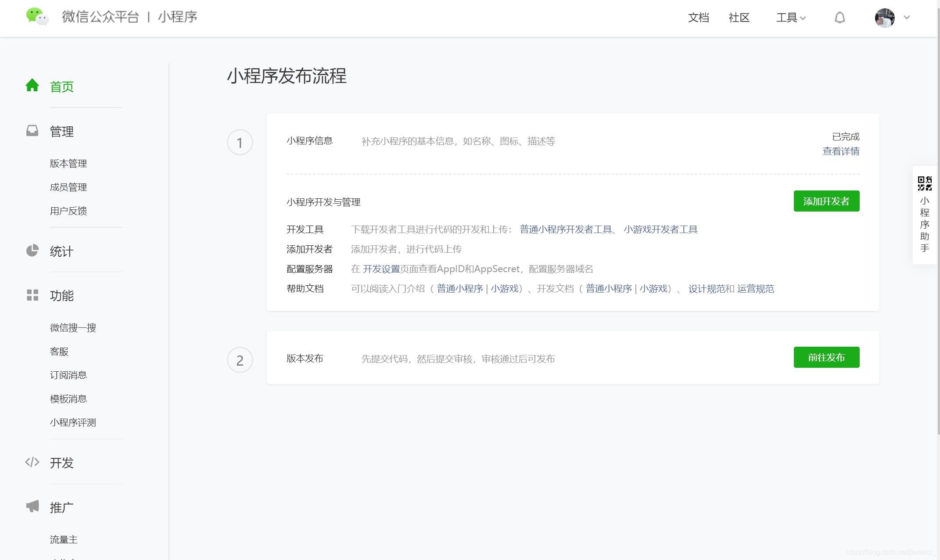Click the 添加开发者 green button
Screen dimensions: 940x560
[x=826, y=201]
